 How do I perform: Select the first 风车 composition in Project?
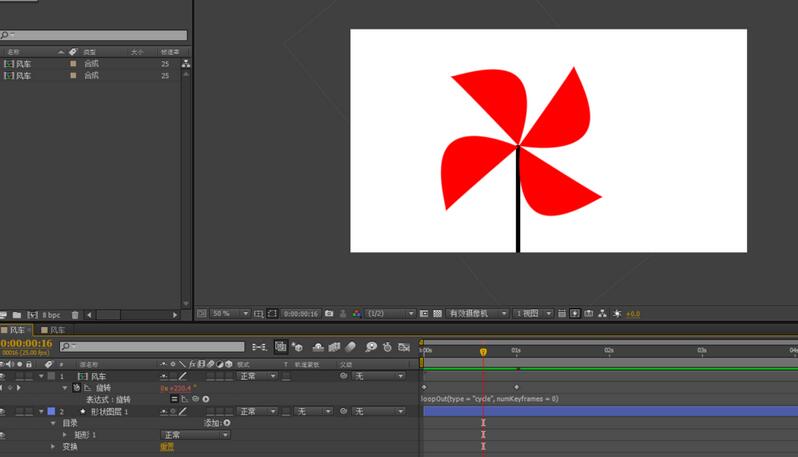click(22, 63)
